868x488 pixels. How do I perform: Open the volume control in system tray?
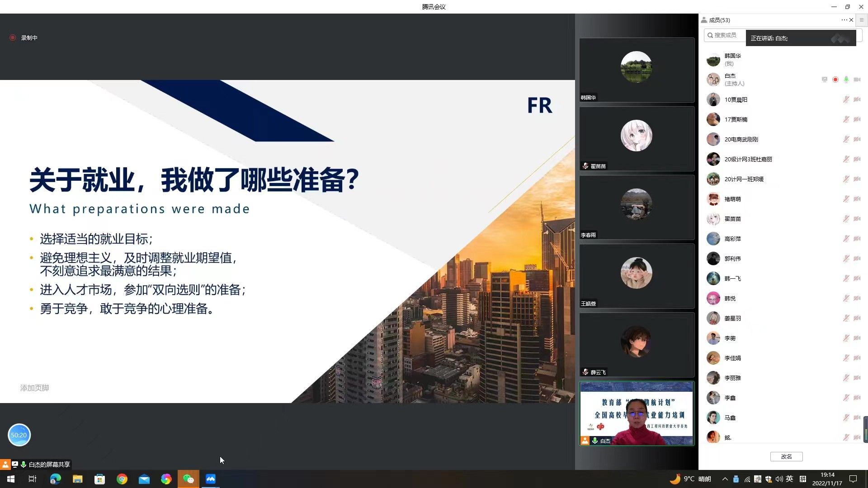779,479
